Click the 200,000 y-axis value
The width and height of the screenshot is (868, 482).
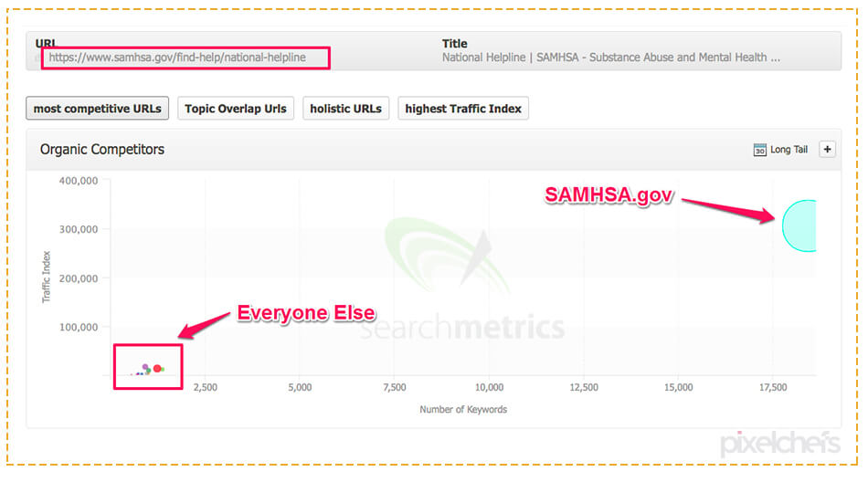coord(79,278)
